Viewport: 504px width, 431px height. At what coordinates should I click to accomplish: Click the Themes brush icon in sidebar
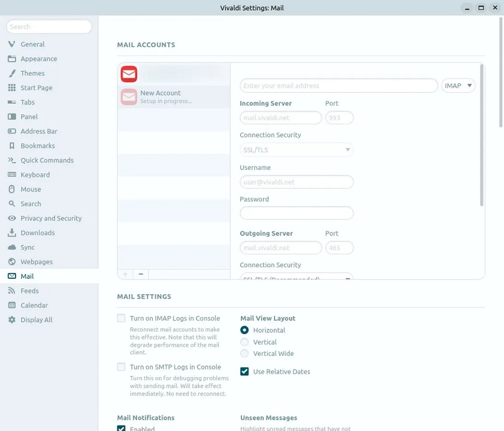pyautogui.click(x=12, y=73)
